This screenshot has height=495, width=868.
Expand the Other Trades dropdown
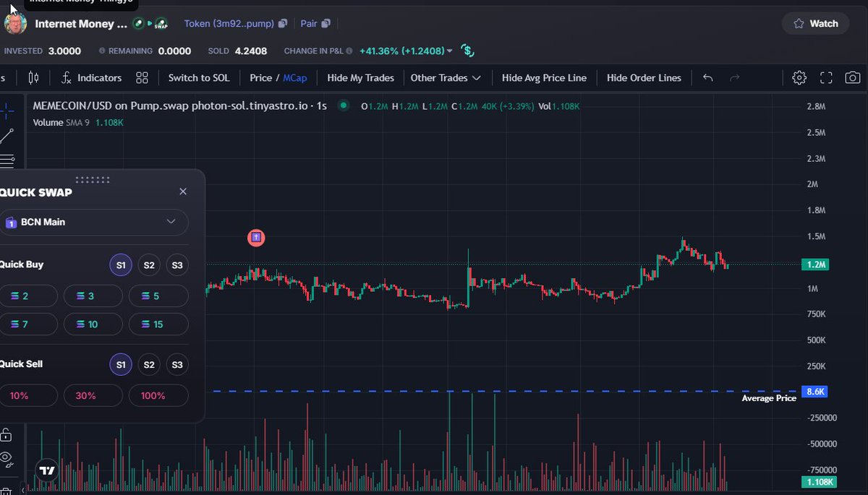[446, 77]
